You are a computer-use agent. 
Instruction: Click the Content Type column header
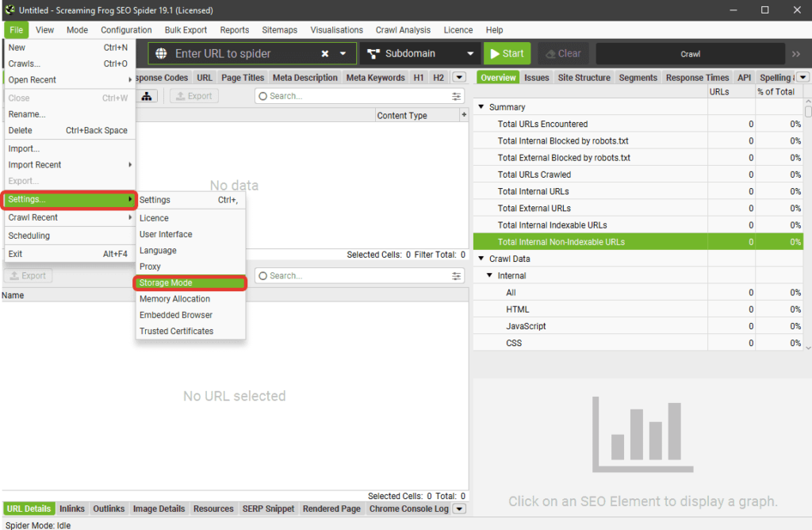[x=417, y=116]
